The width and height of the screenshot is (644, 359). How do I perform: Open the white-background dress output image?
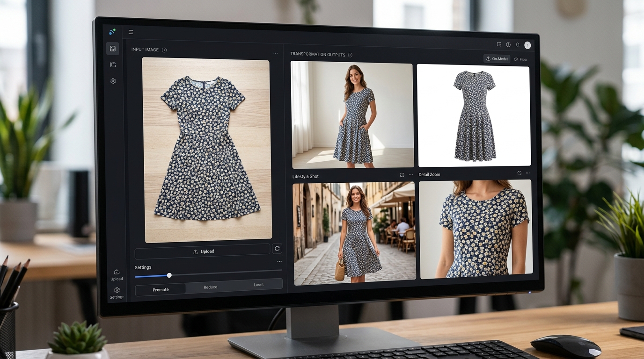tap(474, 115)
